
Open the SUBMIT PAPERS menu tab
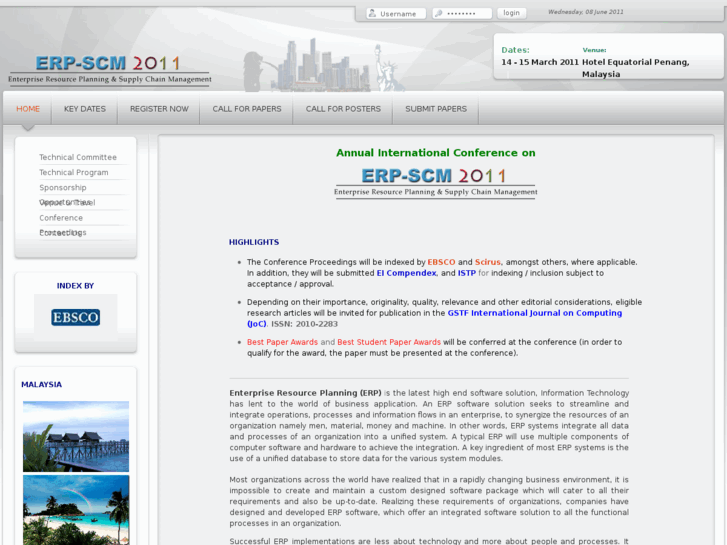coord(436,109)
